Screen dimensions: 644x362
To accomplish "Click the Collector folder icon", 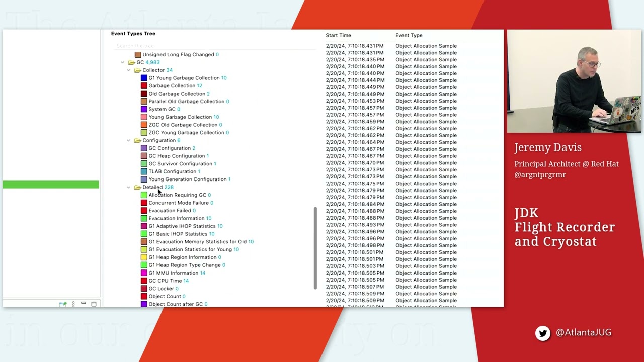I will [137, 70].
